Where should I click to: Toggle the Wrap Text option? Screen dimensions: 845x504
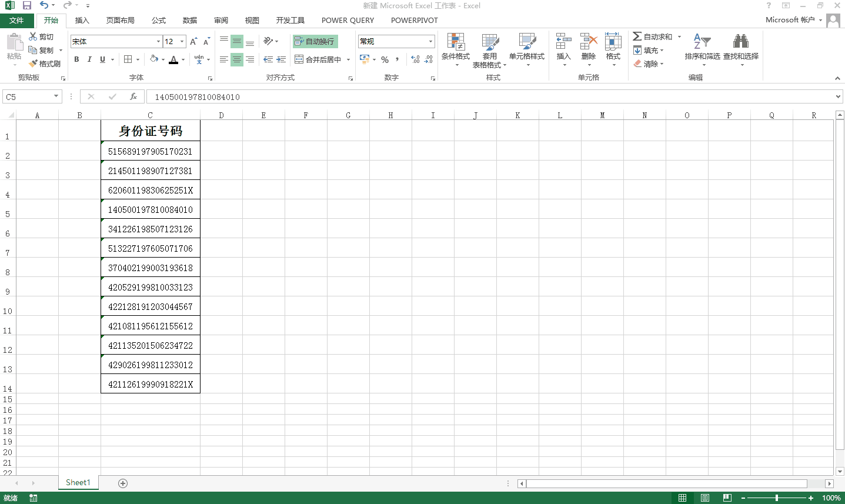(x=315, y=41)
